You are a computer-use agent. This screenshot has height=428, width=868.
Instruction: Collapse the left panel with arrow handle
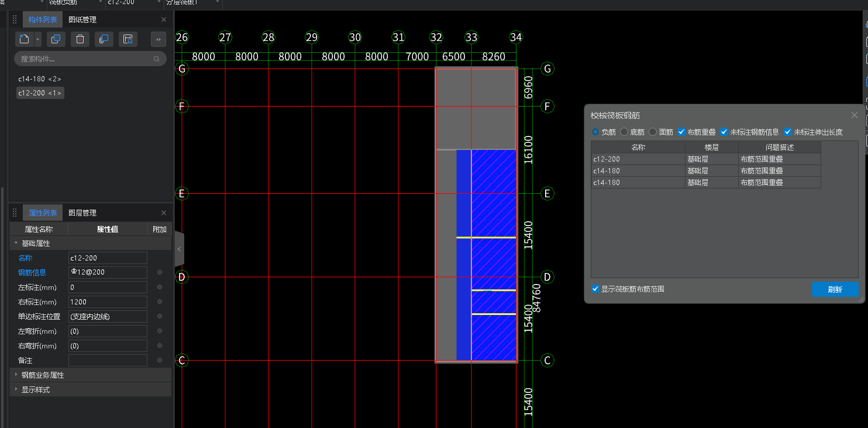click(x=179, y=249)
